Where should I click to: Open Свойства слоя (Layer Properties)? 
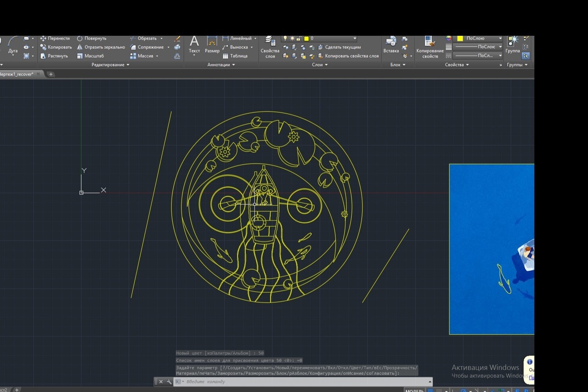point(270,48)
